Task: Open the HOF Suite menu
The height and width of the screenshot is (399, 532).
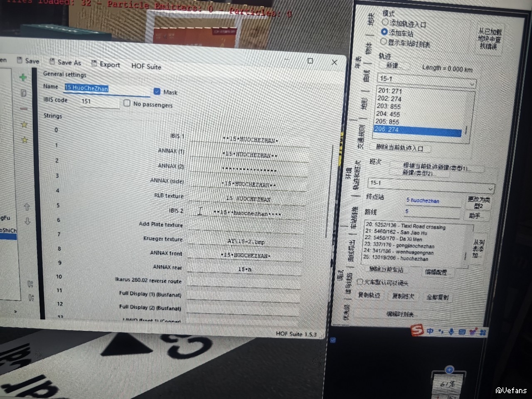Action: tap(146, 66)
